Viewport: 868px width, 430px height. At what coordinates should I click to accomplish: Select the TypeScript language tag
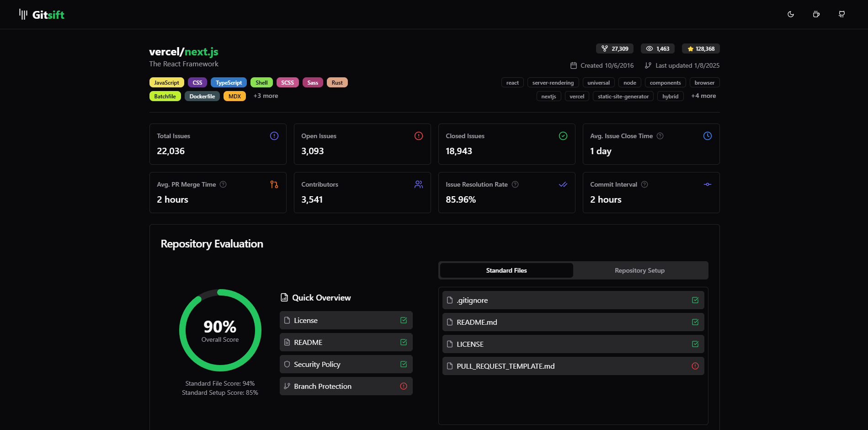pyautogui.click(x=229, y=82)
